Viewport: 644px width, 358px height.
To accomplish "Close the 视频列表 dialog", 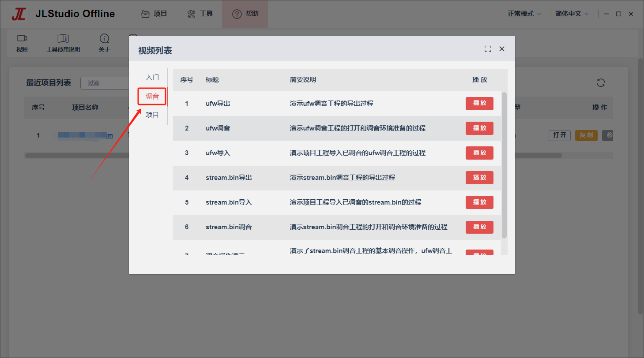I will point(502,49).
